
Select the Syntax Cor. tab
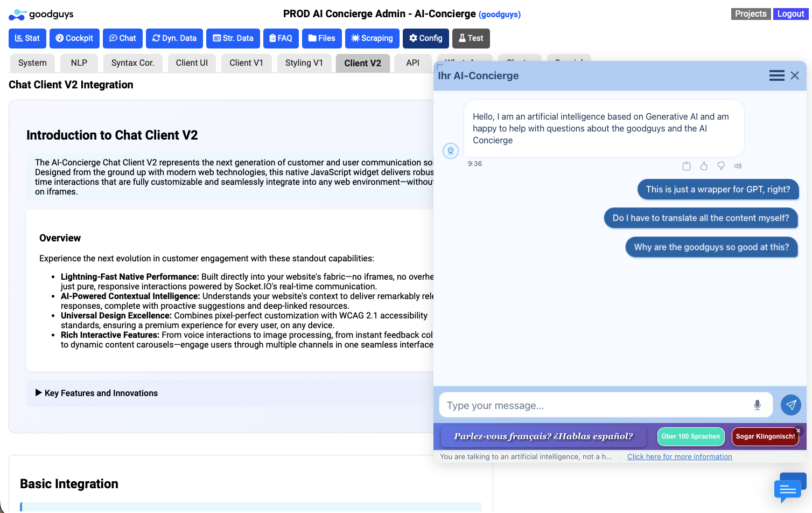(x=132, y=63)
